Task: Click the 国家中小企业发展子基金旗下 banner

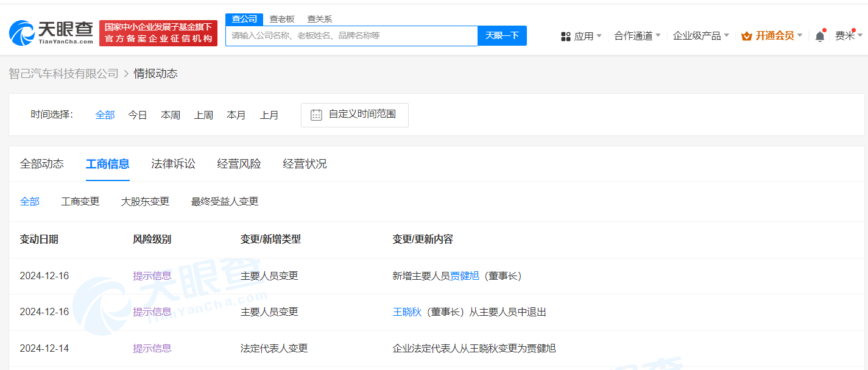Action: tap(158, 33)
